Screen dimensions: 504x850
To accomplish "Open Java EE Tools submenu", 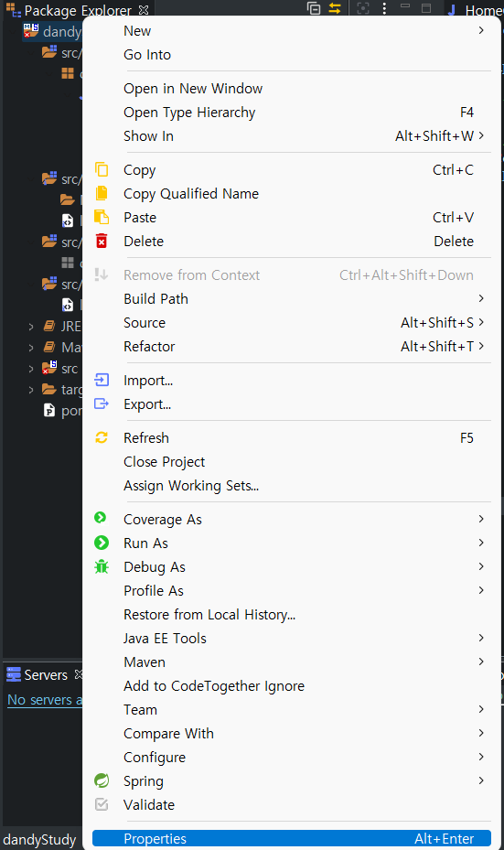I will (292, 638).
